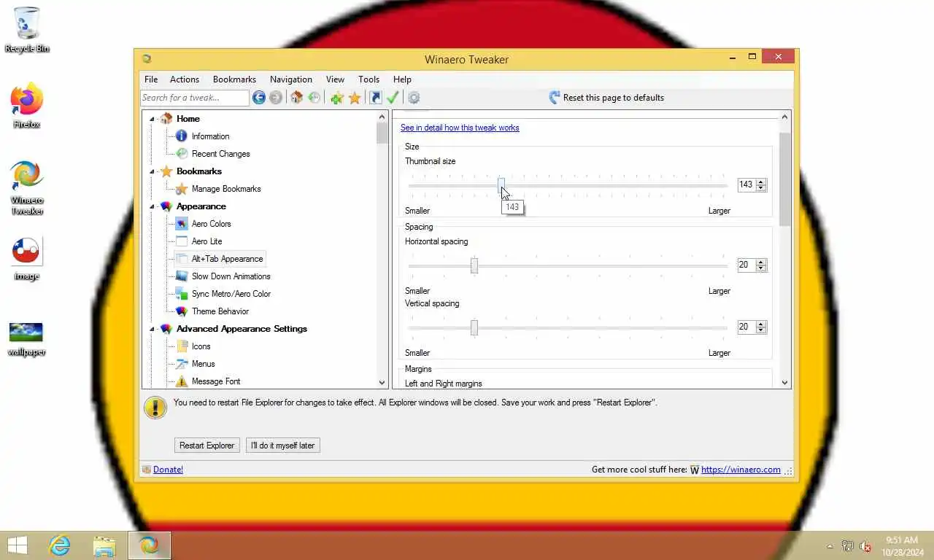Decrease Vertical spacing with down spinner
Viewport: 934px width, 560px height.
click(761, 330)
